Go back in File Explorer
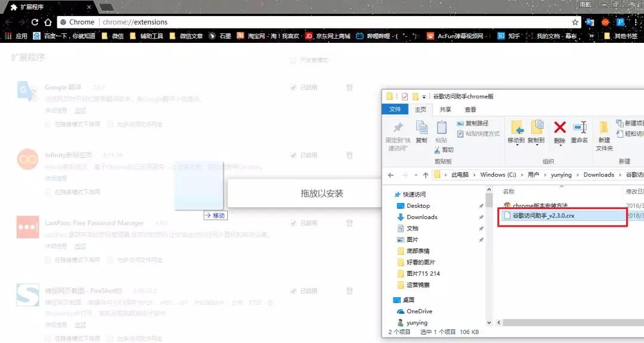Viewport: 644px width, 343px height. point(391,175)
